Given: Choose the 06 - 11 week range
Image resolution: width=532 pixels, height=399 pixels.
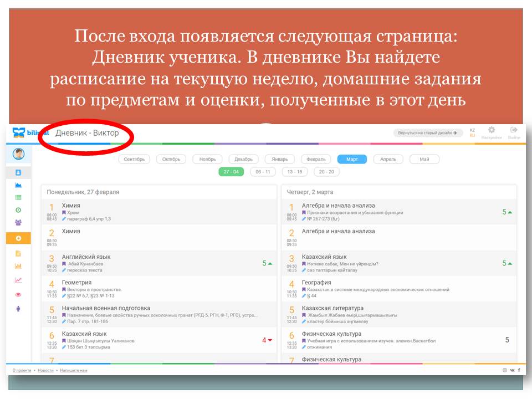Looking at the screenshot, I should (x=263, y=172).
